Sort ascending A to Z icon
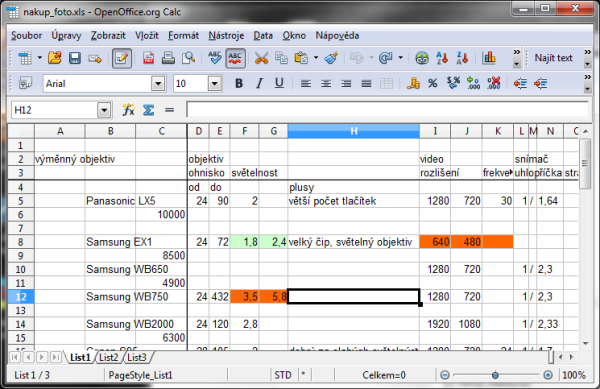600x389 pixels. [442, 59]
